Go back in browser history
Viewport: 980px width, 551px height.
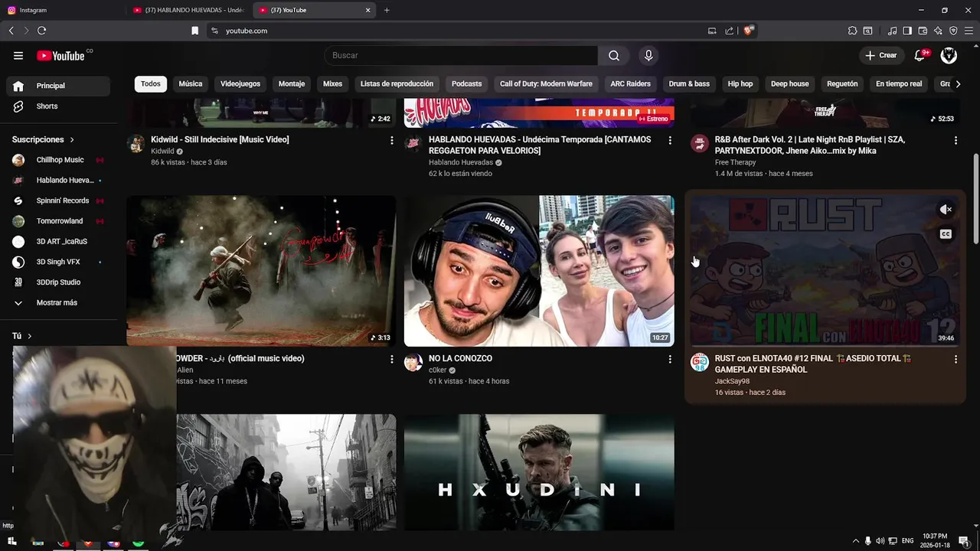pos(11,31)
